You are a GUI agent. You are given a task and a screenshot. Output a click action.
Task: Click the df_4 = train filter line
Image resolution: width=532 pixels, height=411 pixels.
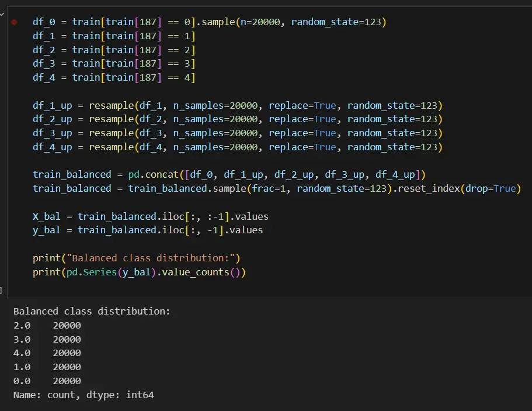[114, 77]
